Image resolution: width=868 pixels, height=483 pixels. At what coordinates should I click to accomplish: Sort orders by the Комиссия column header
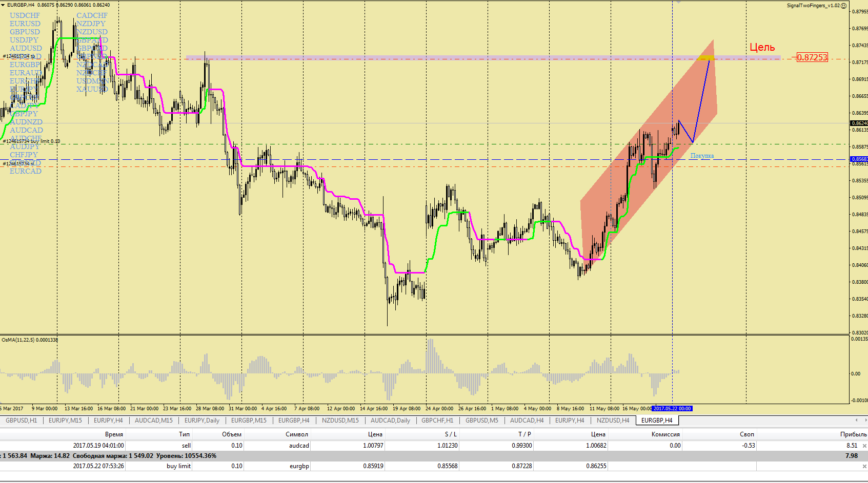[x=665, y=434]
